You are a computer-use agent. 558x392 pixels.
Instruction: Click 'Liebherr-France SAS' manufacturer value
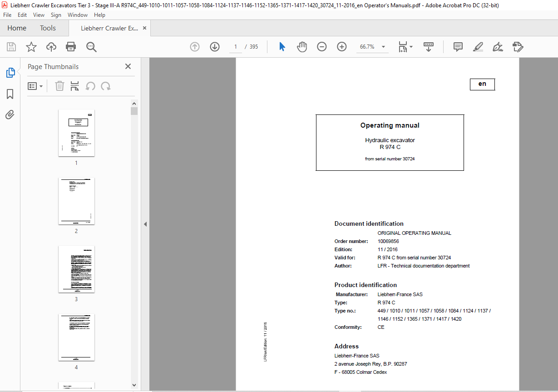[x=400, y=294]
